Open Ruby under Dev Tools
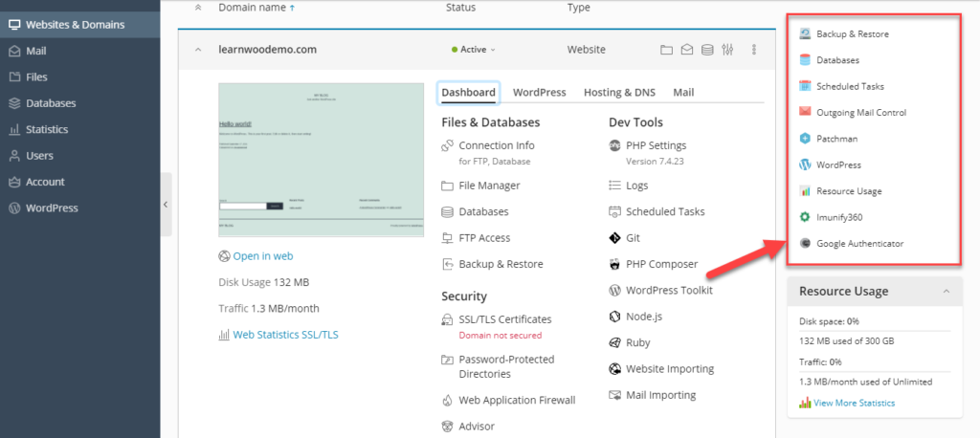Image resolution: width=980 pixels, height=438 pixels. pos(638,343)
